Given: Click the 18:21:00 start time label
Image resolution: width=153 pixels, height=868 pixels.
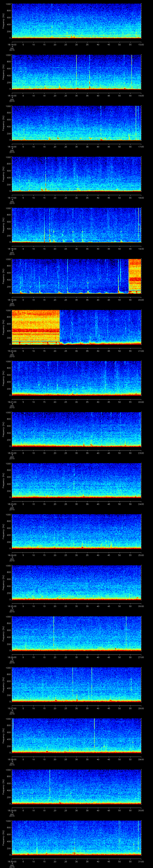Looking at the screenshot, I should [12, 402].
